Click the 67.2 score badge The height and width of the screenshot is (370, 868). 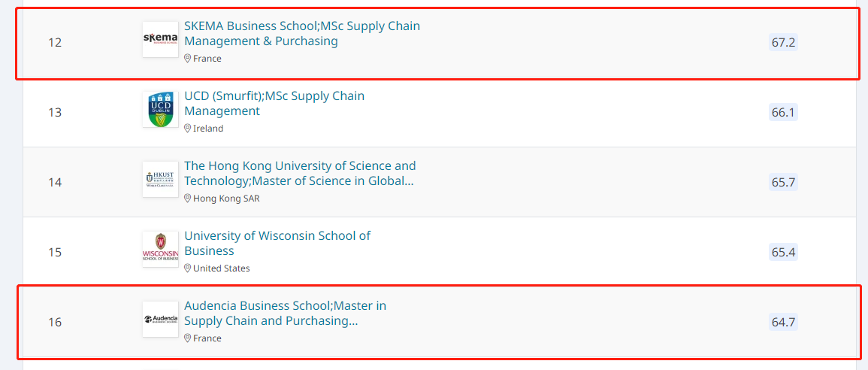point(783,42)
